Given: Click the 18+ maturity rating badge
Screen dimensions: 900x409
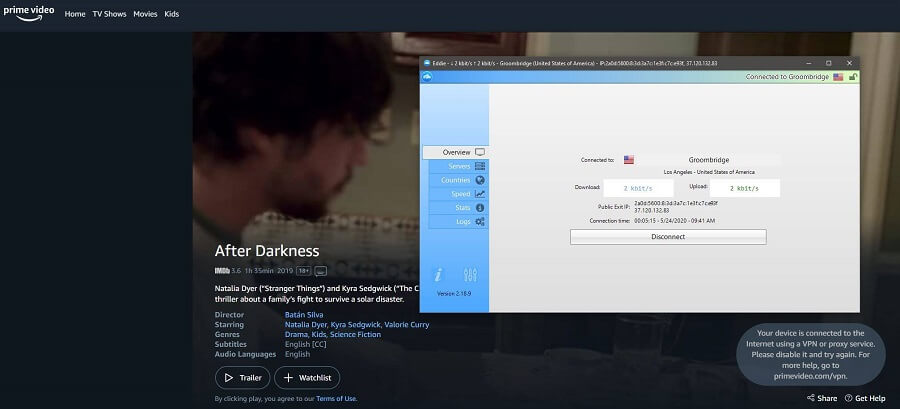Looking at the screenshot, I should point(303,270).
